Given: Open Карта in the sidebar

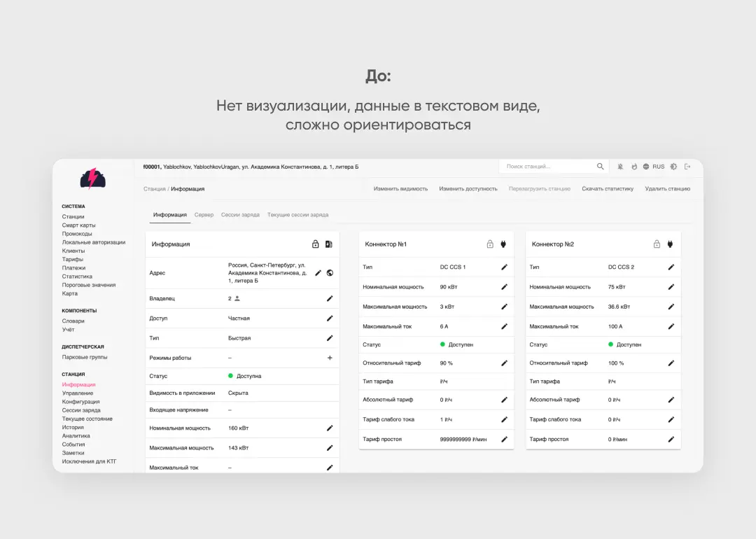Looking at the screenshot, I should (x=69, y=293).
